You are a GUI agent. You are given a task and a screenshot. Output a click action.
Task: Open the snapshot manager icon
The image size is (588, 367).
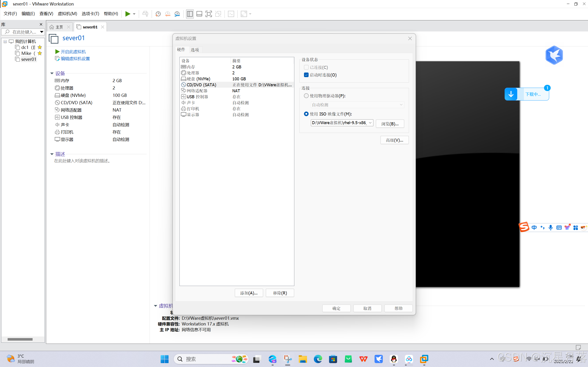point(177,14)
